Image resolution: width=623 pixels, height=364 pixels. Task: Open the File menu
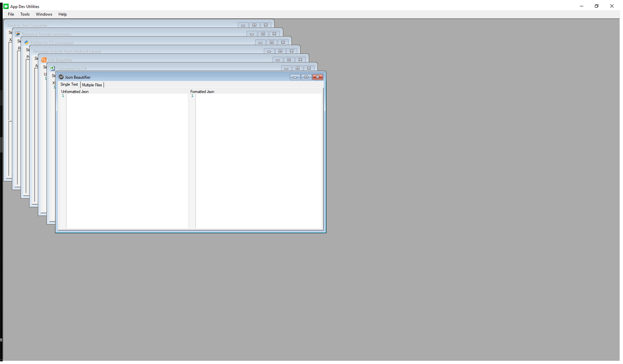pos(10,14)
